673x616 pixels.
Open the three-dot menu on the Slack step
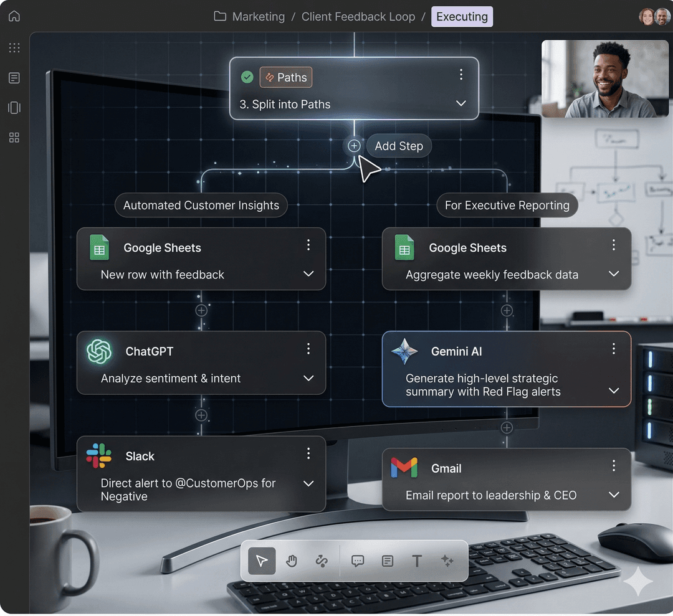click(x=308, y=453)
